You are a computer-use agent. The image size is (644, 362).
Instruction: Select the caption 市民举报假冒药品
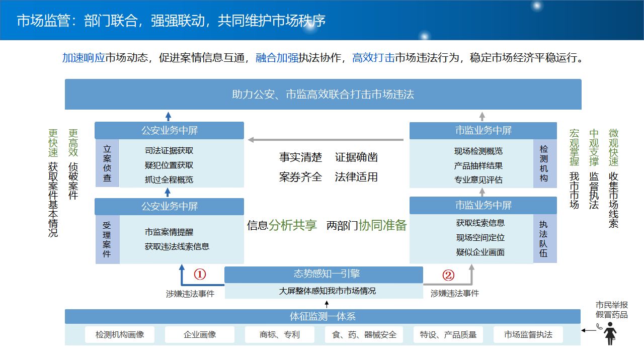click(612, 310)
